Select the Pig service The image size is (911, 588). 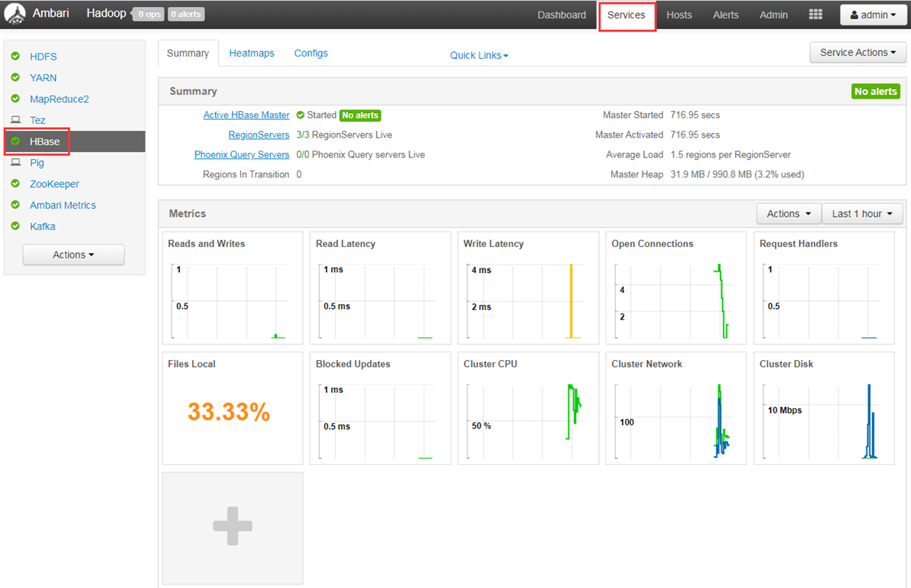point(37,162)
